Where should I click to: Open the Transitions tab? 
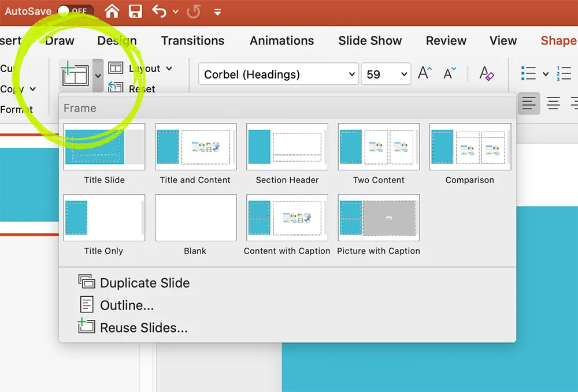pyautogui.click(x=192, y=40)
